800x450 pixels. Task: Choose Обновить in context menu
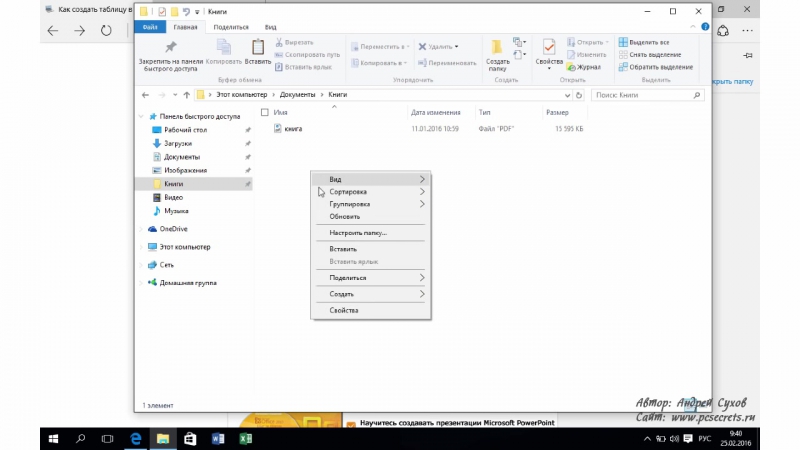click(370, 216)
